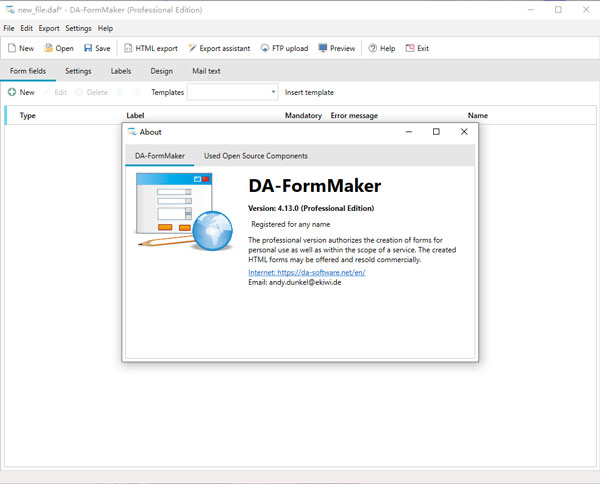600x484 pixels.
Task: Open the Edit menu
Action: (x=26, y=28)
